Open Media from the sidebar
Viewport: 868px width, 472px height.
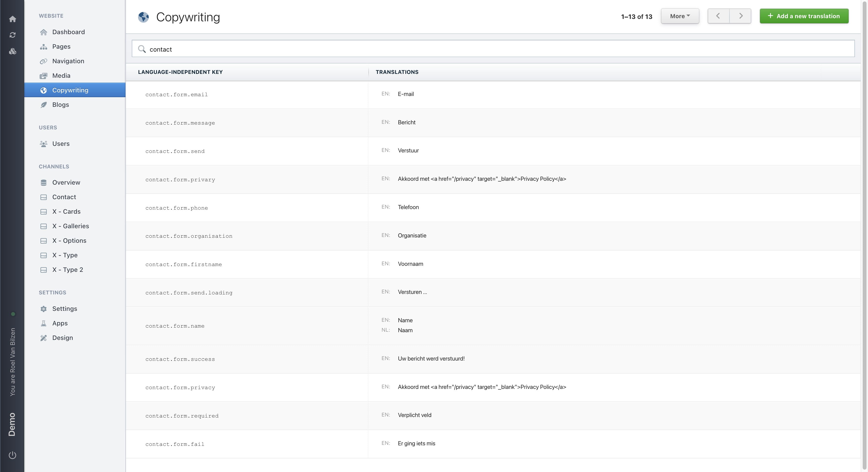[x=61, y=76]
